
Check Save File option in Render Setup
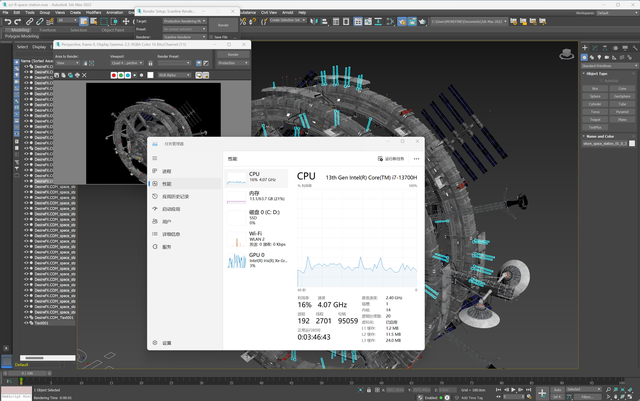click(211, 37)
